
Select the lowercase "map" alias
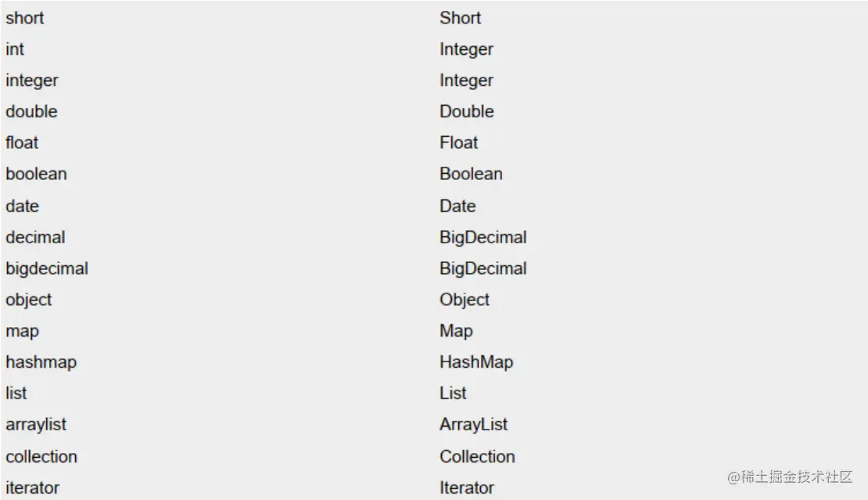tap(22, 332)
